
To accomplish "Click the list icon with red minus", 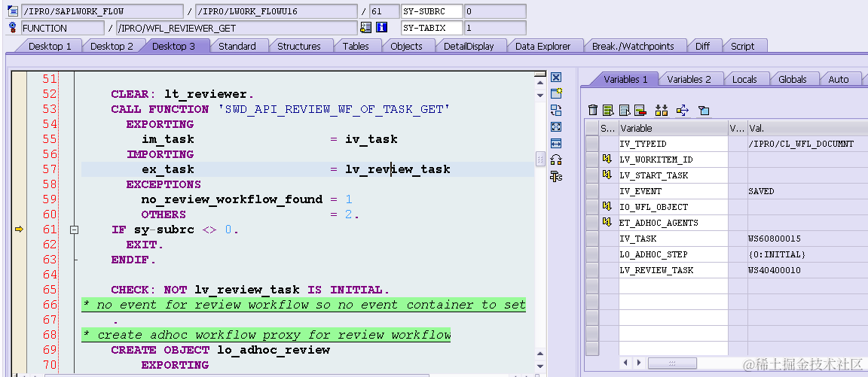I will coord(640,111).
